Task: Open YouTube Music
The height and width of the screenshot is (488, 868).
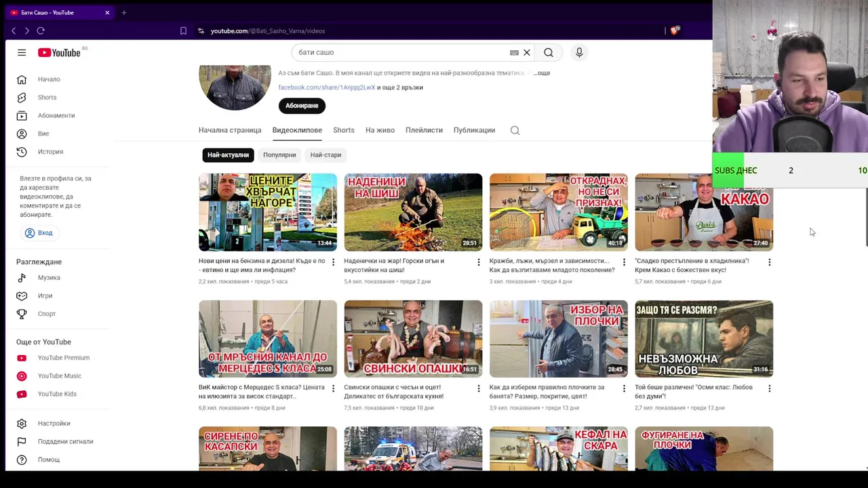Action: 58,375
